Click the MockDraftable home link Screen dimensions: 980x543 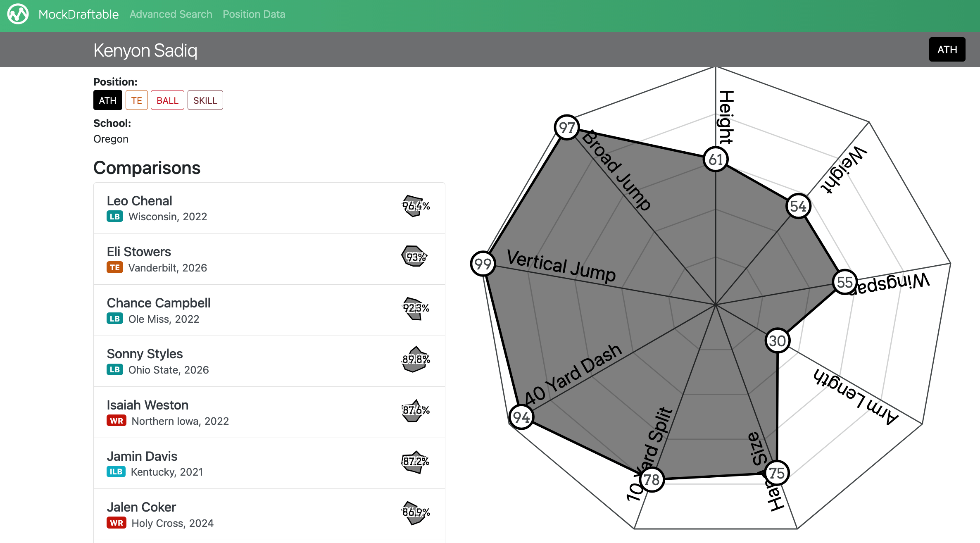(x=78, y=14)
